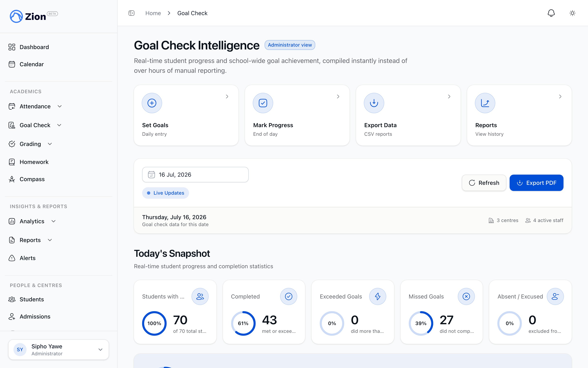Click the Goal Check sidebar icon
This screenshot has height=368, width=588.
coord(12,125)
